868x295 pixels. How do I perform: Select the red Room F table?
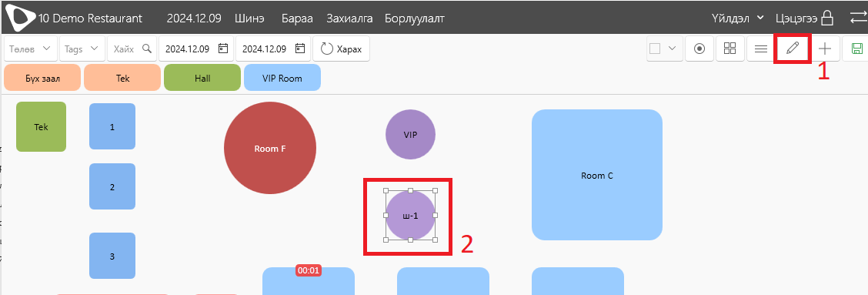[269, 148]
